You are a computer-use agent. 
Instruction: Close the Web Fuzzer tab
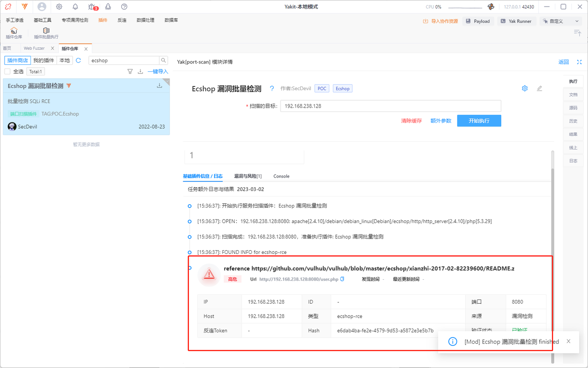coord(52,48)
